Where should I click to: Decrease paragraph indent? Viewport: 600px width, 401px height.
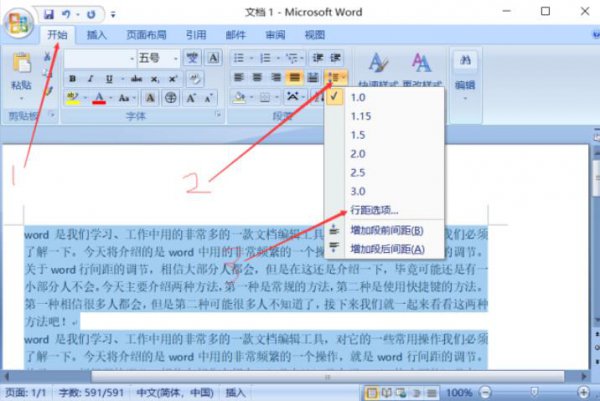[x=318, y=58]
